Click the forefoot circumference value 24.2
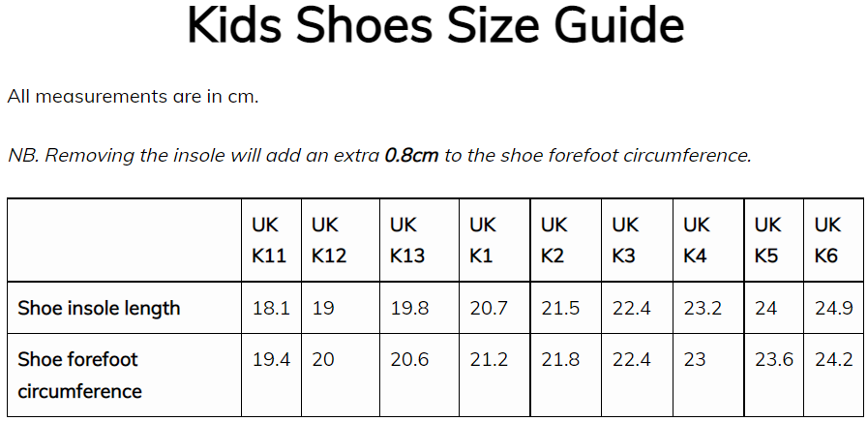This screenshot has width=868, height=422. click(x=833, y=360)
